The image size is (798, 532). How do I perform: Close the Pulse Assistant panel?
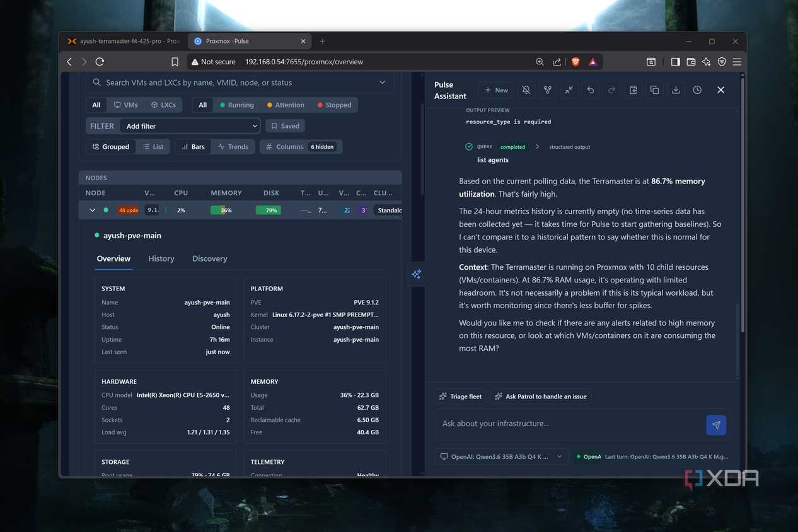[x=720, y=90]
